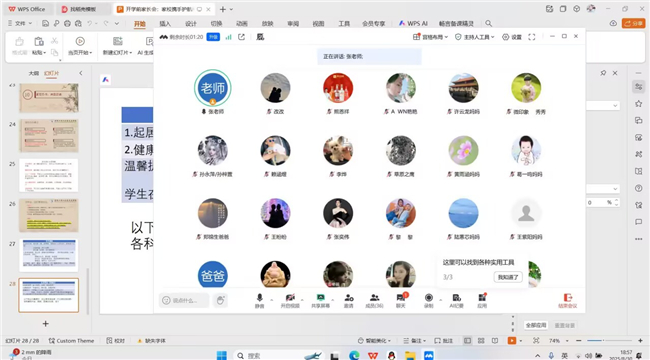This screenshot has height=360, width=650.
Task: Start slideshow from status bar play button
Action: coord(512,341)
